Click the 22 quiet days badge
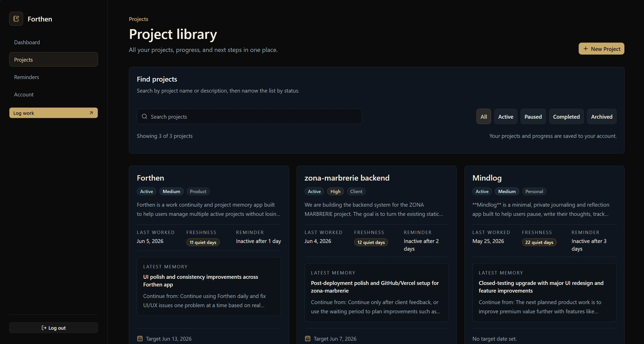Image resolution: width=644 pixels, height=344 pixels. pyautogui.click(x=539, y=242)
